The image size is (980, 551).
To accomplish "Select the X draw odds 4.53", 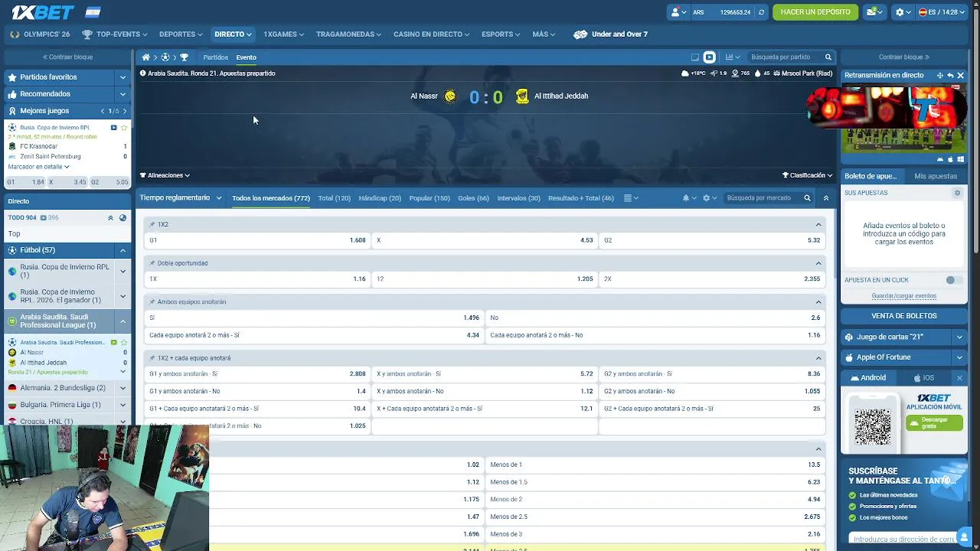I will (x=485, y=240).
